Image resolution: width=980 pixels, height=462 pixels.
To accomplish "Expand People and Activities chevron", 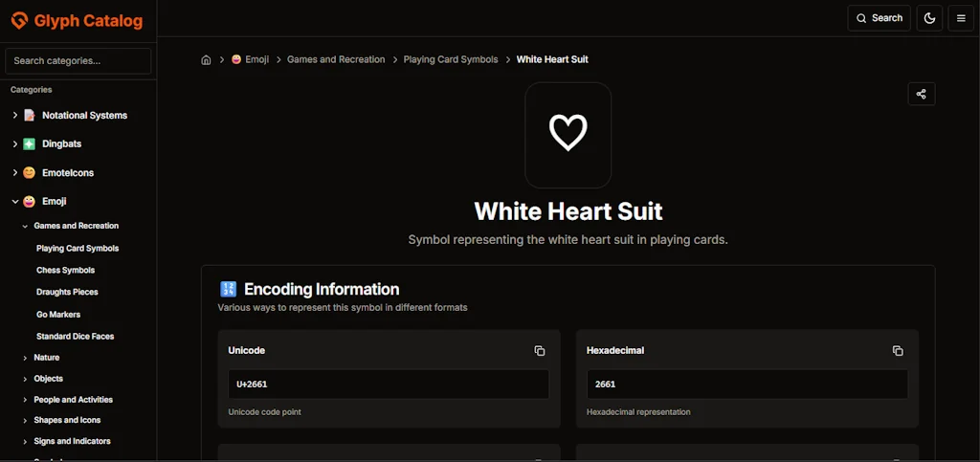I will [25, 400].
